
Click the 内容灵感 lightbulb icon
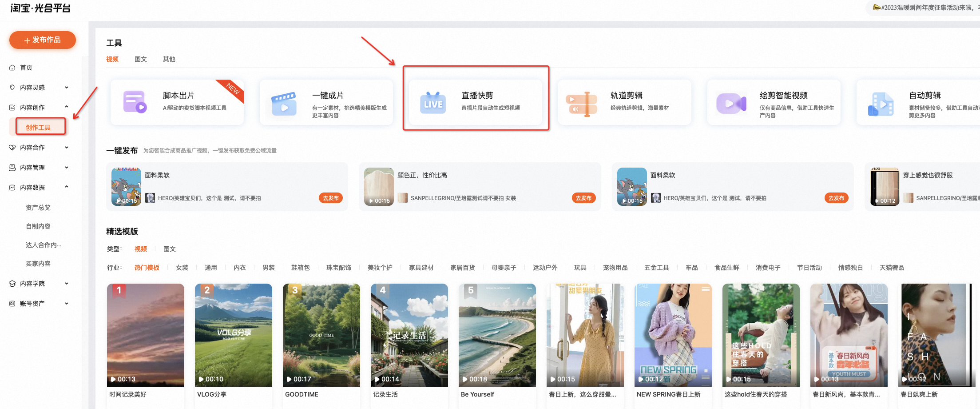point(12,88)
